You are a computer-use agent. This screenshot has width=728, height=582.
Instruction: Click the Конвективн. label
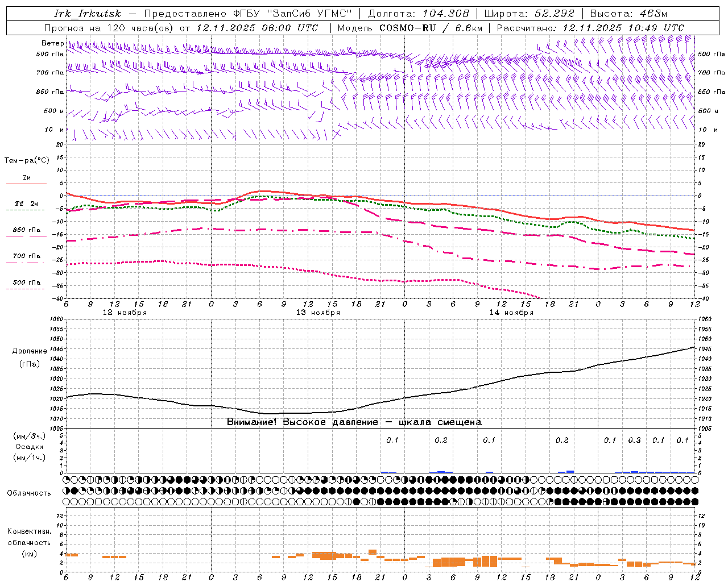pos(29,531)
